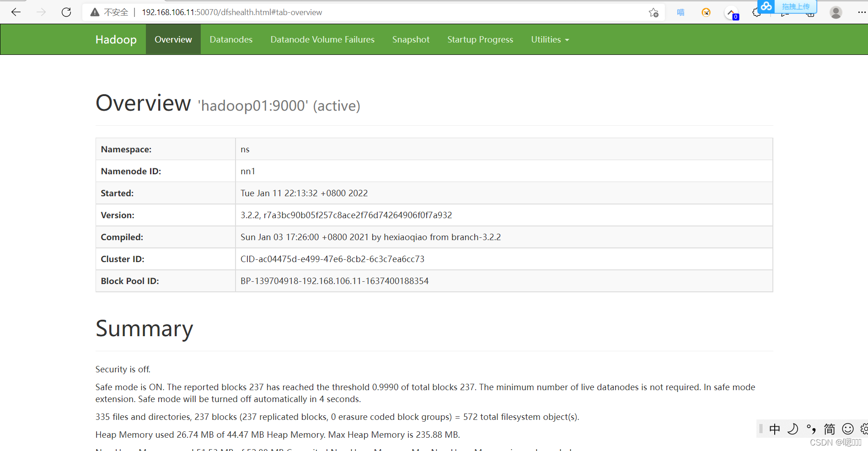The height and width of the screenshot is (451, 868).
Task: Open the Datanodes tab
Action: [x=231, y=39]
